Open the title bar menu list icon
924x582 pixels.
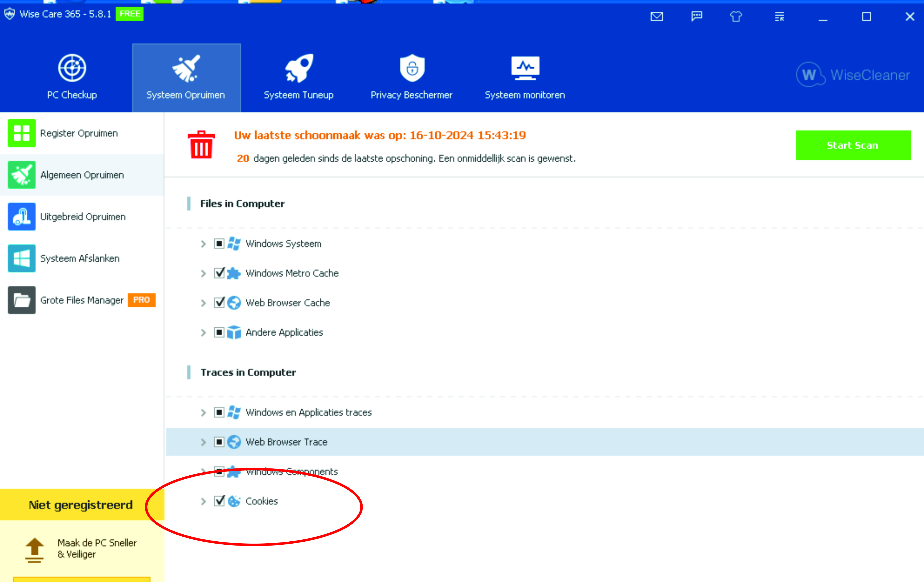coord(779,16)
